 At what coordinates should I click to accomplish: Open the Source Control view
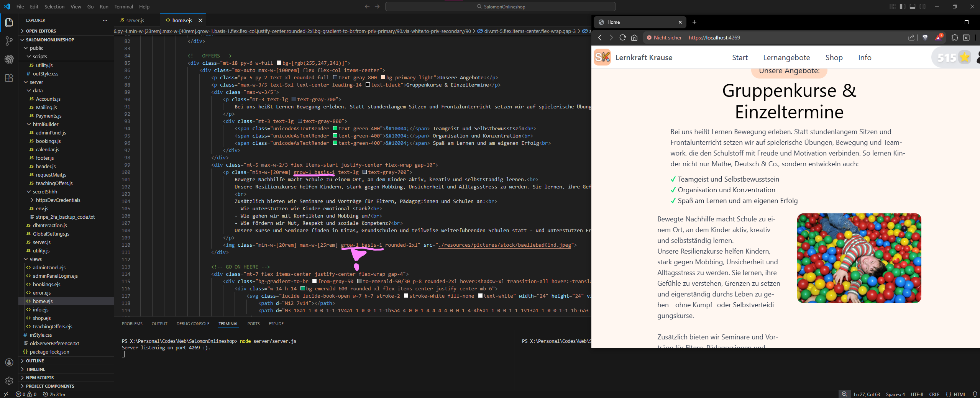click(9, 41)
